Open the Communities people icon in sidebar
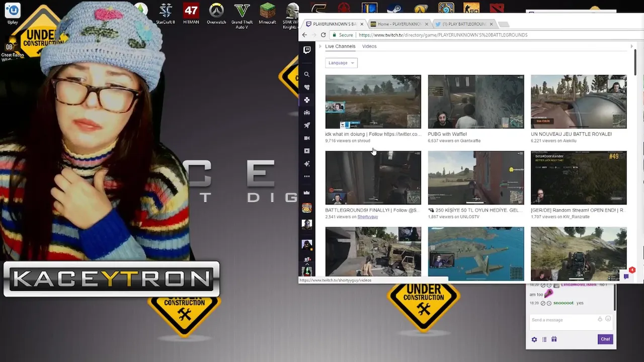Screen dimensions: 644x362 click(306, 113)
